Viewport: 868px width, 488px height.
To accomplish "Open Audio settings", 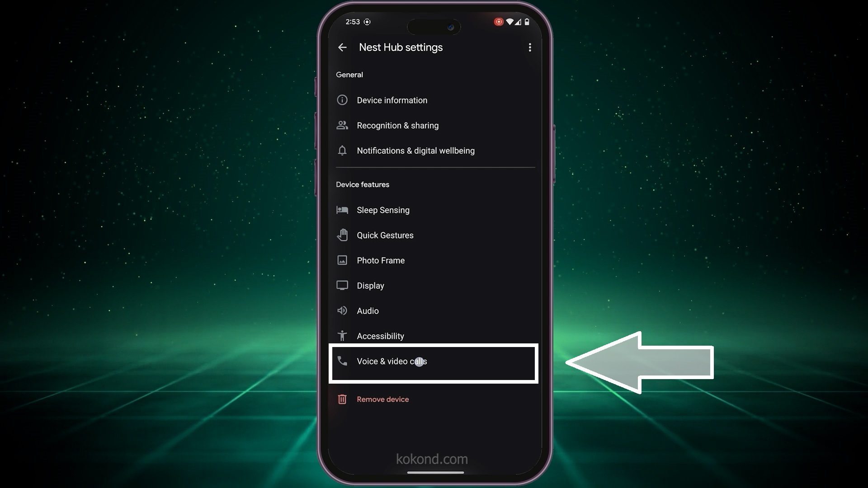I will click(x=367, y=310).
